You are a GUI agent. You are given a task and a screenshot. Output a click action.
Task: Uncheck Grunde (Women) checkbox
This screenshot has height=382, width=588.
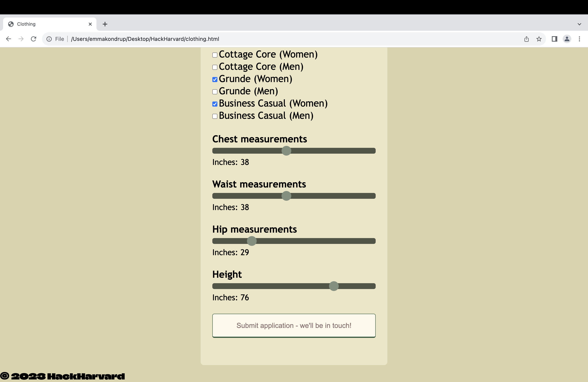(x=215, y=79)
